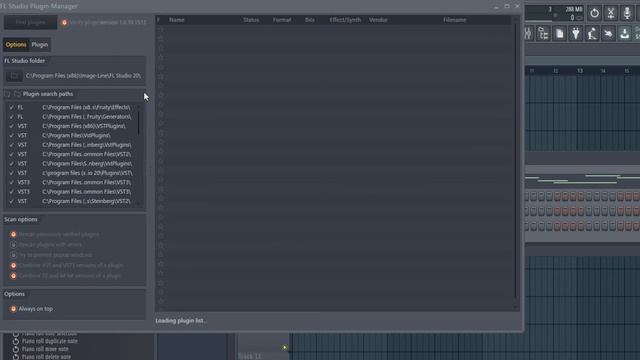Sort plugin list by Format column

click(x=282, y=20)
